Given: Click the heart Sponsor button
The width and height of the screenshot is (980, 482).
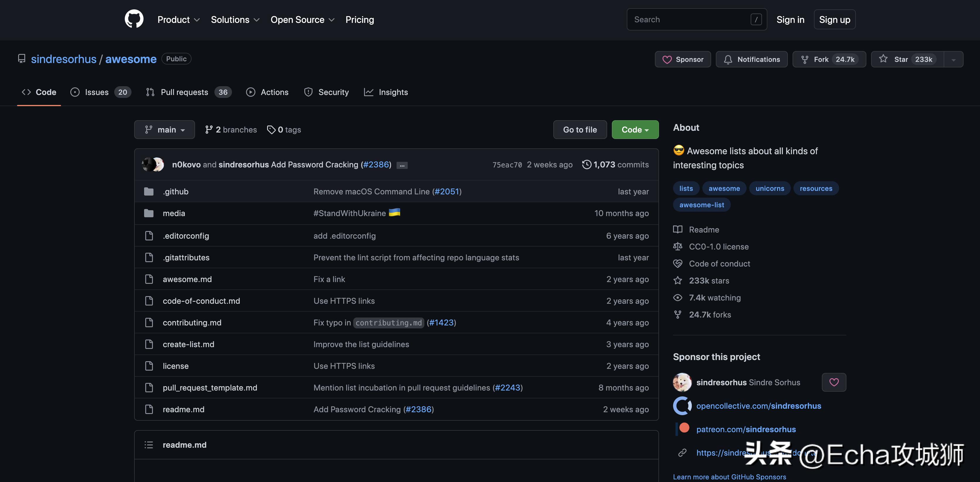Looking at the screenshot, I should [682, 60].
